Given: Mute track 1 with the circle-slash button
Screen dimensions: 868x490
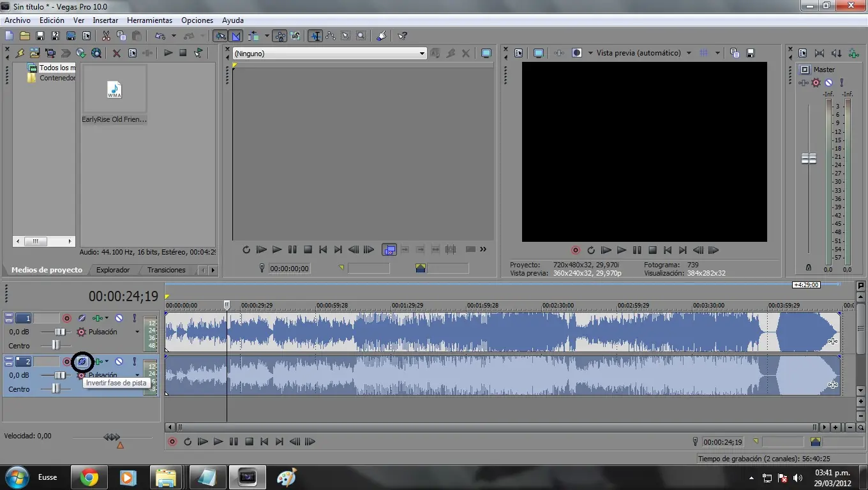Looking at the screenshot, I should coord(119,318).
